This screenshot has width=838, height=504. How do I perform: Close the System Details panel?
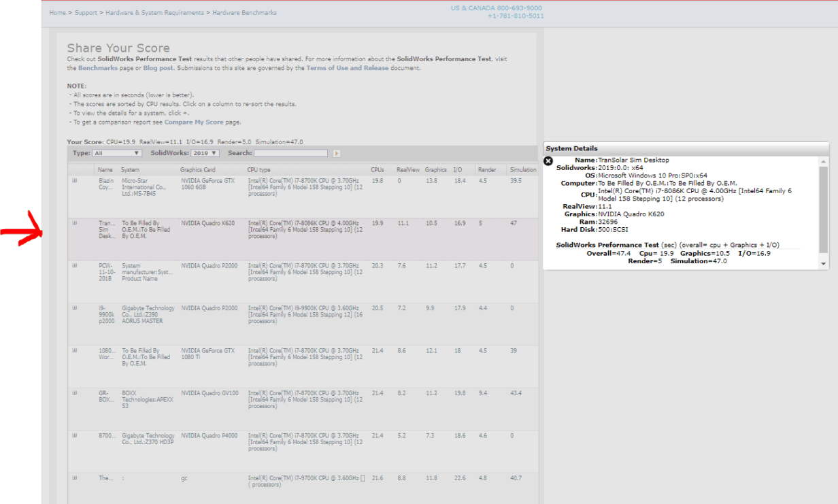(548, 161)
